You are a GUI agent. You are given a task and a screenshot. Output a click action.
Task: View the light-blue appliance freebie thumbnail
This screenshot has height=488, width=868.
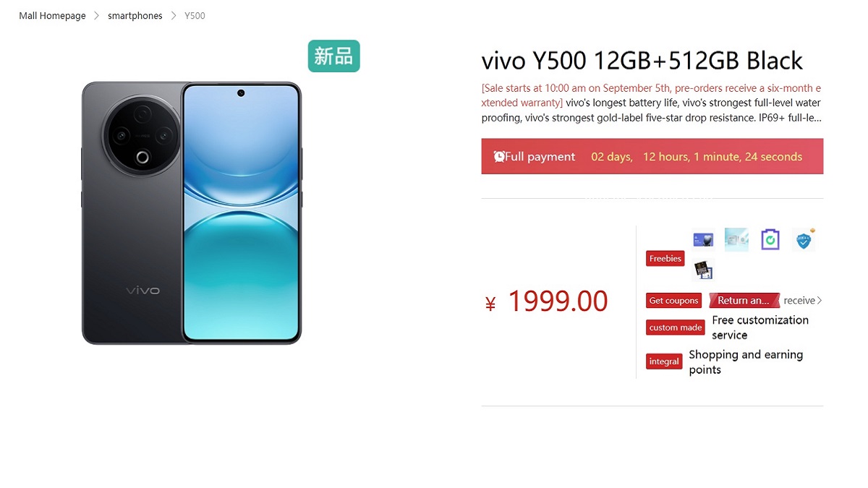tap(736, 239)
